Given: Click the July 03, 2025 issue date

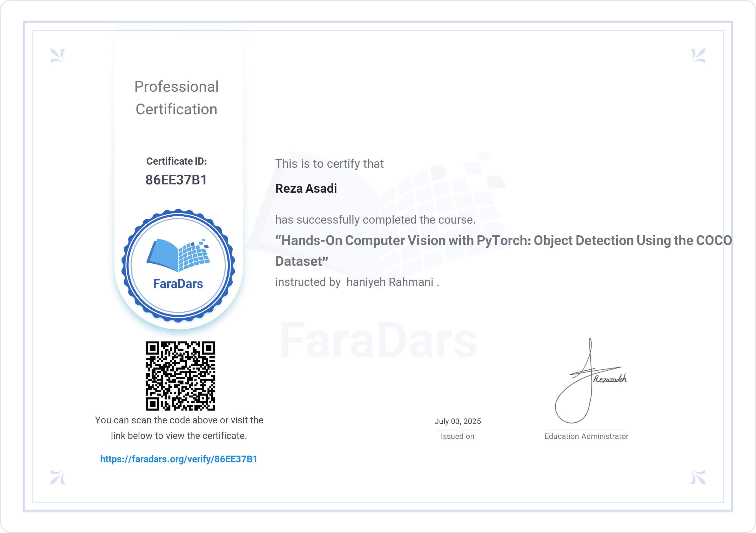Looking at the screenshot, I should click(x=457, y=421).
